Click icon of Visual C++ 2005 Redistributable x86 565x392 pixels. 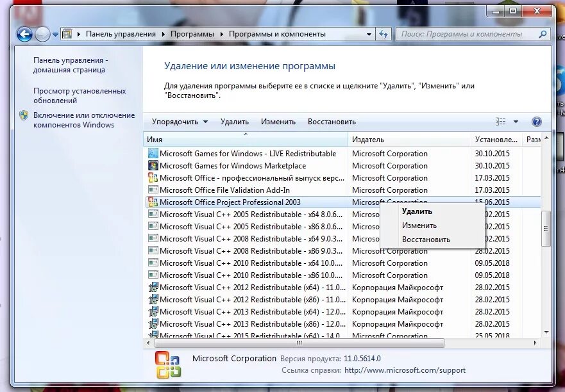click(x=153, y=226)
